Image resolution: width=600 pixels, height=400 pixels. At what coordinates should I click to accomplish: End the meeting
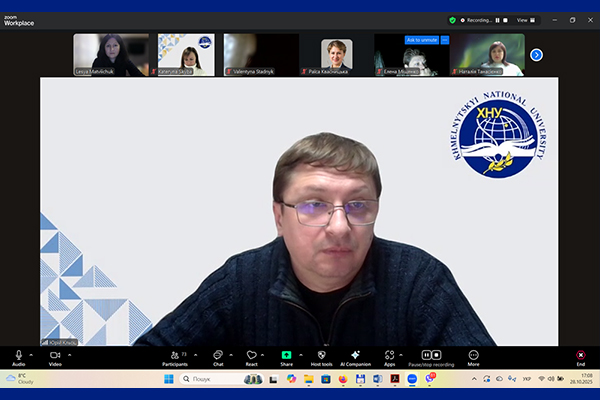click(581, 355)
